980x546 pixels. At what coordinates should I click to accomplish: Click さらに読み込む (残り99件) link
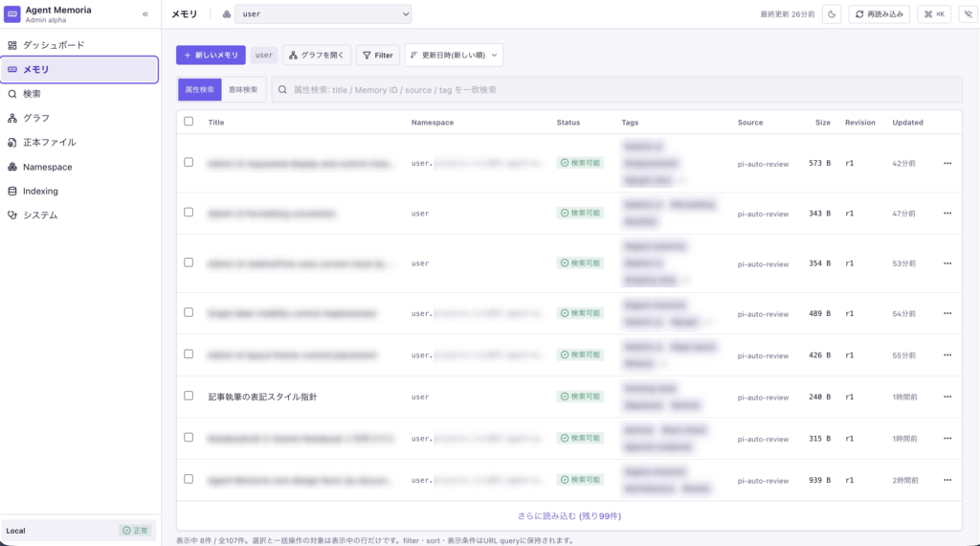point(568,516)
